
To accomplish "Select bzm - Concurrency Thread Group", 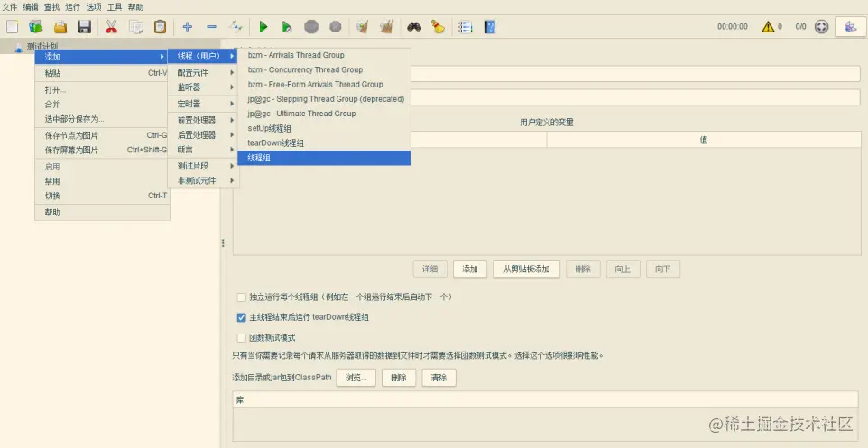I will [325, 69].
